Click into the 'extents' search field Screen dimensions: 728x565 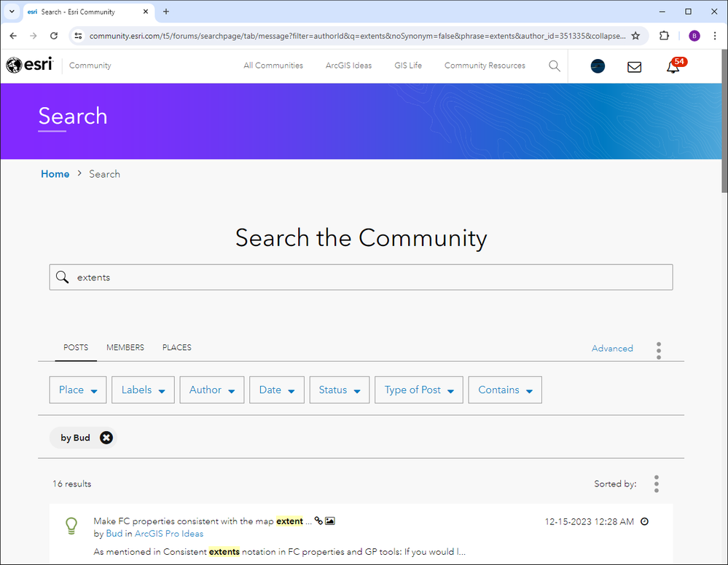click(361, 277)
